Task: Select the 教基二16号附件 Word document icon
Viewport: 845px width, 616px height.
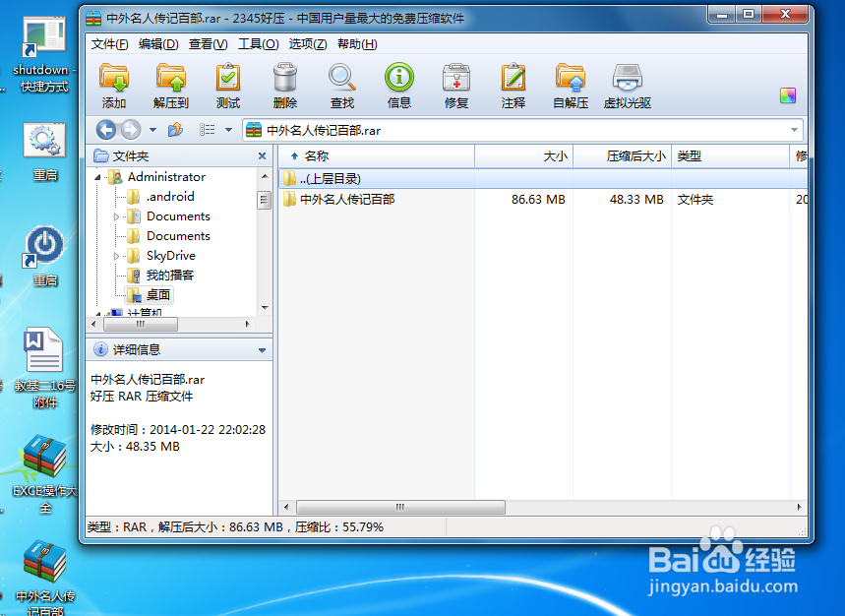Action: click(44, 368)
